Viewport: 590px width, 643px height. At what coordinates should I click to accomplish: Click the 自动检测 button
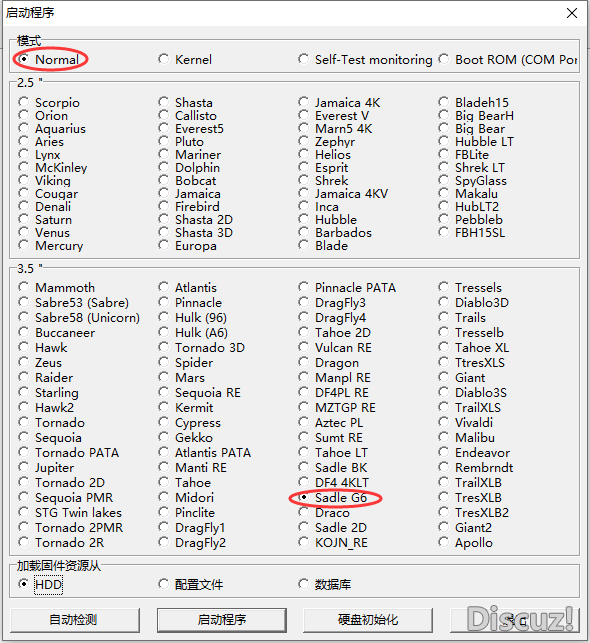click(x=75, y=620)
